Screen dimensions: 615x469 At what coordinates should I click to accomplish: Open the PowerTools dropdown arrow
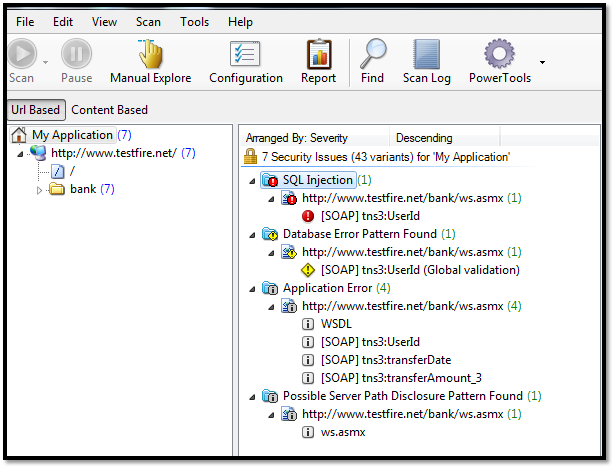pyautogui.click(x=542, y=62)
